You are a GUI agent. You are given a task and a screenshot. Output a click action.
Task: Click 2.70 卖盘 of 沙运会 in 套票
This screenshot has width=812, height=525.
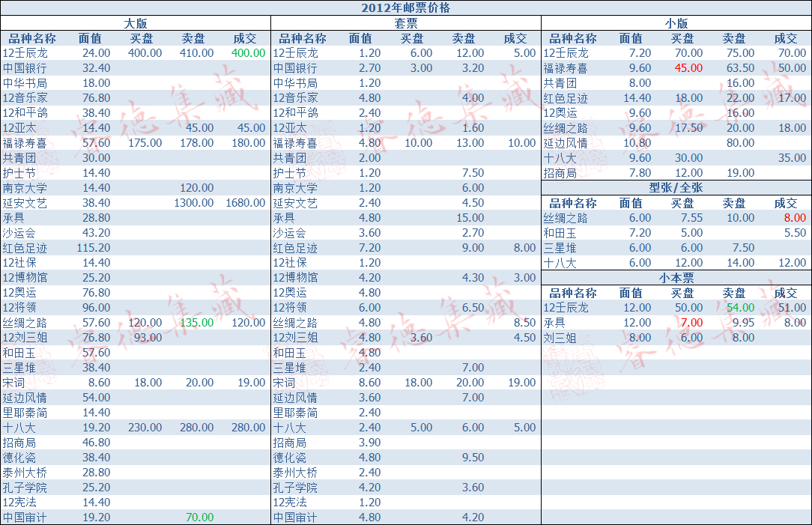[x=473, y=233]
